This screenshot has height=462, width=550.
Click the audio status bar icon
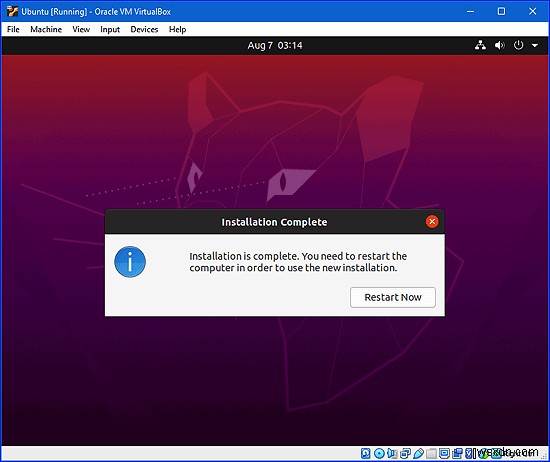pyautogui.click(x=392, y=453)
